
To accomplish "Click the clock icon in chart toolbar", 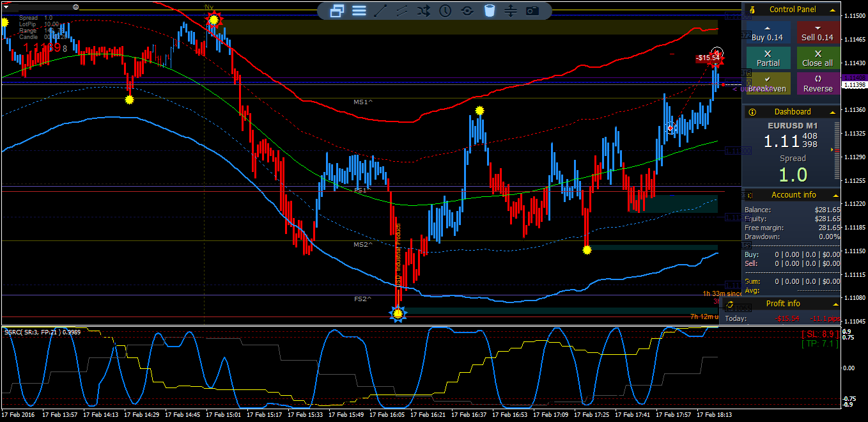I will pyautogui.click(x=446, y=10).
